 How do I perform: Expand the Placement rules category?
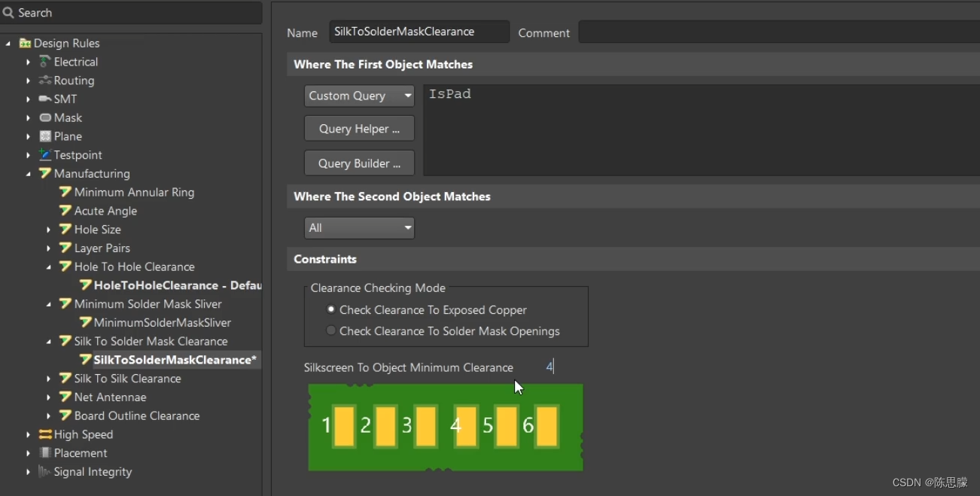pyautogui.click(x=29, y=453)
